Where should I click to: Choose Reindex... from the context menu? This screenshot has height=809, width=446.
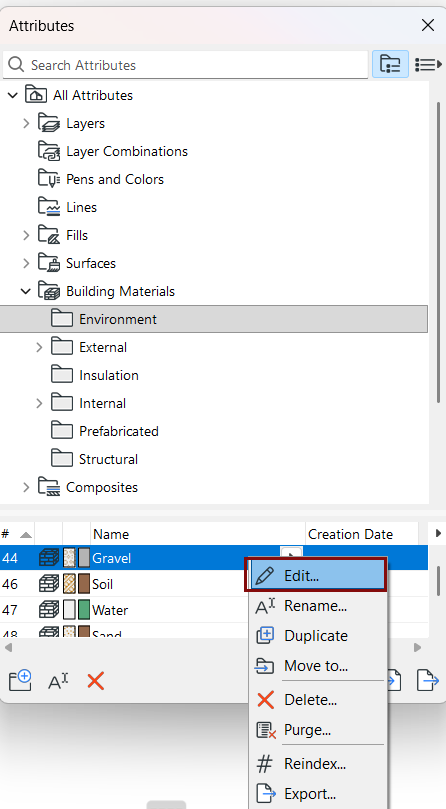point(317,764)
